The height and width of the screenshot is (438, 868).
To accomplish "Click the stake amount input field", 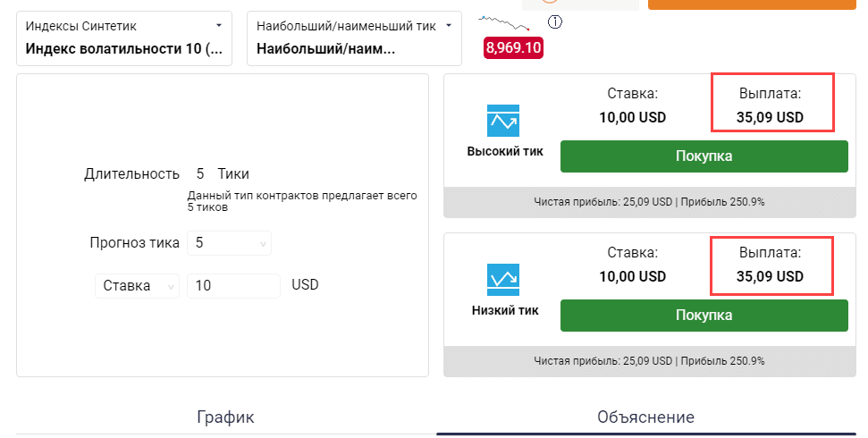I will pyautogui.click(x=233, y=286).
